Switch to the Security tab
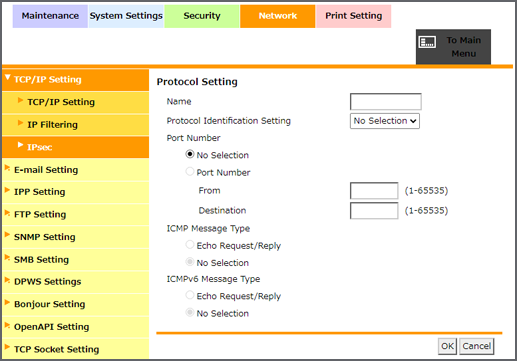The image size is (517, 361). (202, 16)
